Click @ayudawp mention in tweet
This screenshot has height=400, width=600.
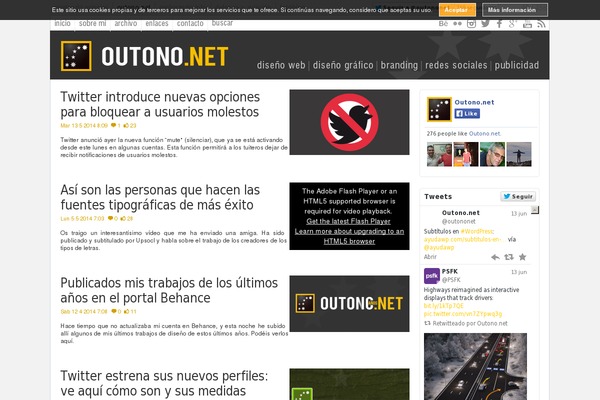click(x=439, y=248)
